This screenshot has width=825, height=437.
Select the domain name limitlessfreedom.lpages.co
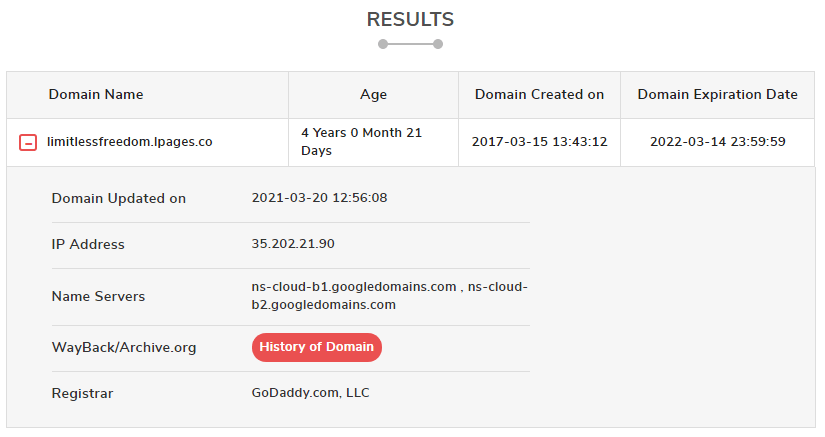129,142
